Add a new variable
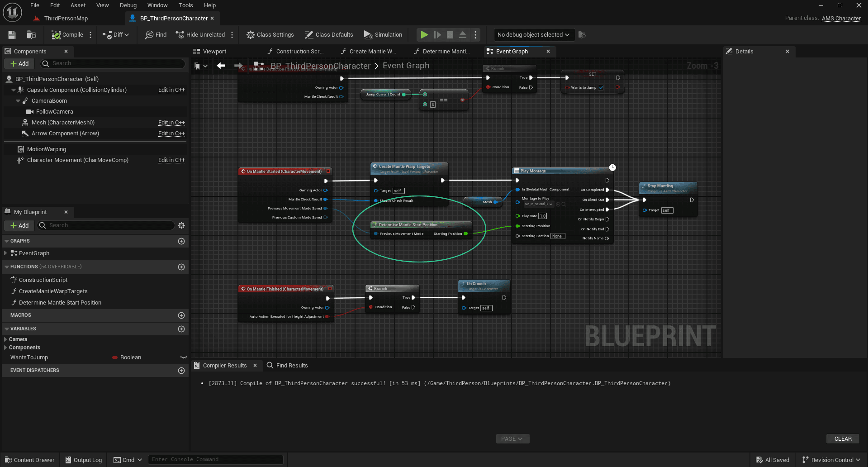The width and height of the screenshot is (868, 467). (x=181, y=329)
